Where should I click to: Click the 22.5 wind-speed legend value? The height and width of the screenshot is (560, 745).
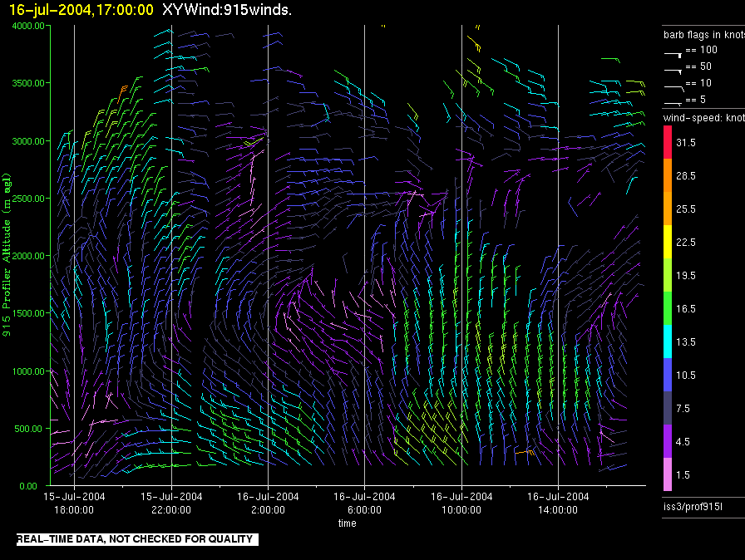click(x=686, y=242)
